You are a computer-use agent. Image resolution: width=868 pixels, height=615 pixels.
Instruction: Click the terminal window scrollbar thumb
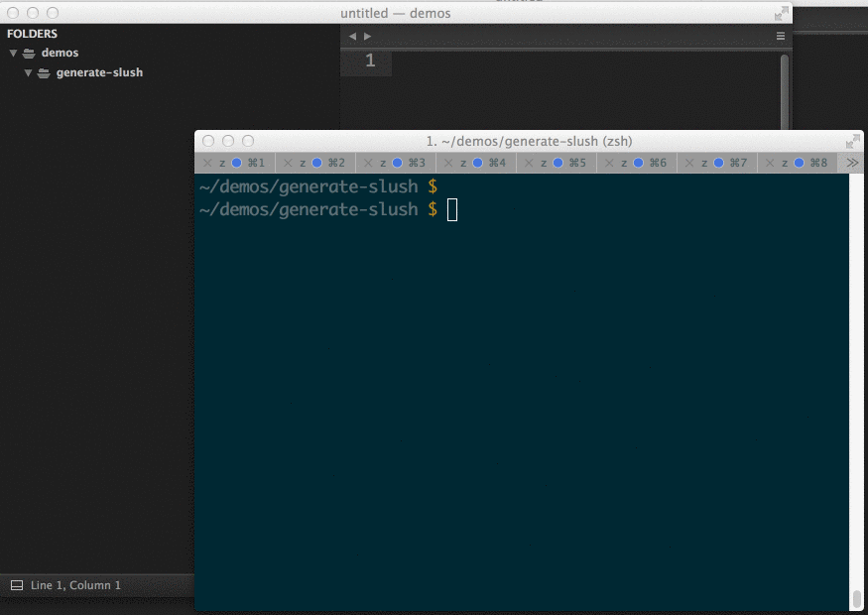pos(856,598)
